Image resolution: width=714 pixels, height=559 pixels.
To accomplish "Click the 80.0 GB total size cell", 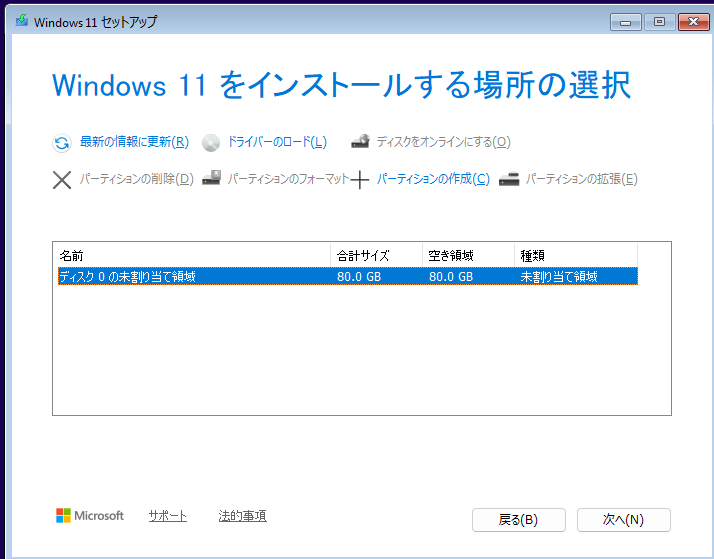I will click(359, 277).
